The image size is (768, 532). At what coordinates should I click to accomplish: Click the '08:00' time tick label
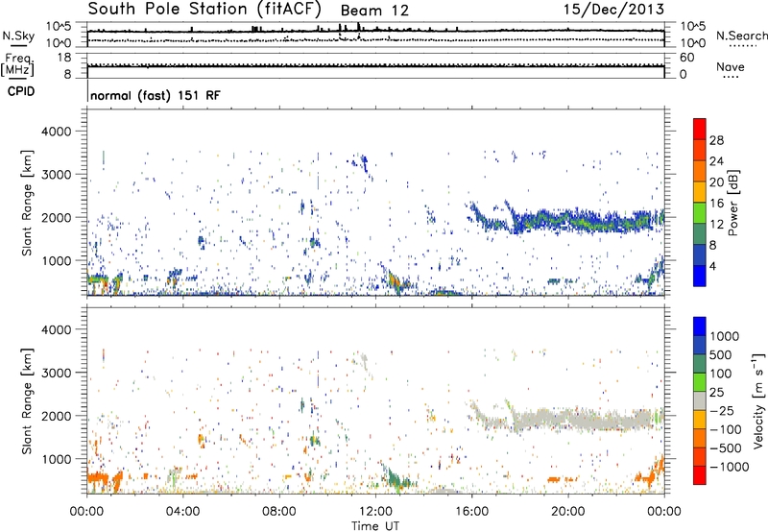coord(279,512)
